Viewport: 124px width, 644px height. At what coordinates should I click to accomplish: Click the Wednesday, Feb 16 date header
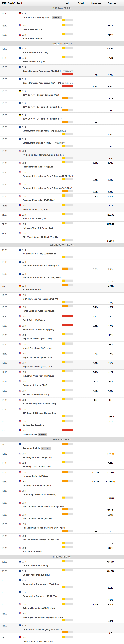tap(62, 245)
